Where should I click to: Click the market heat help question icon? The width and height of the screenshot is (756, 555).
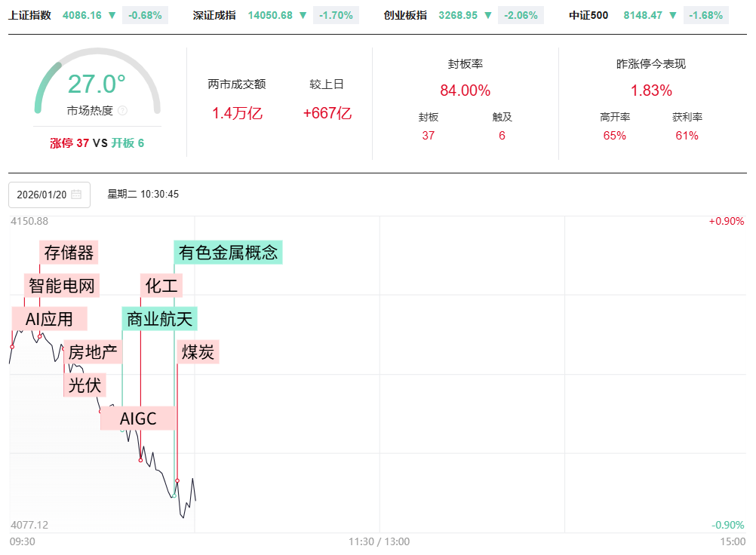123,111
